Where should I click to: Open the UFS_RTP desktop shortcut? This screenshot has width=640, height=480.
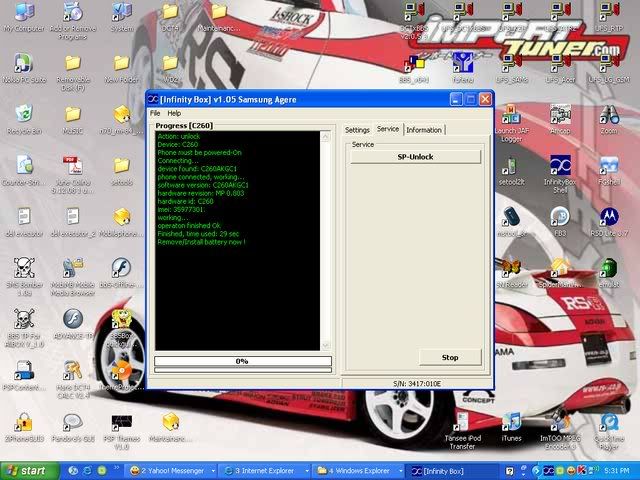609,17
